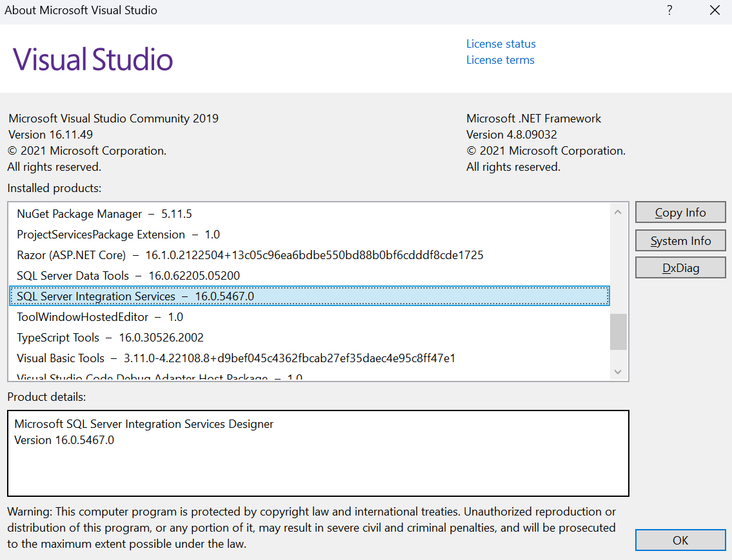Click the Copy Info button

[x=680, y=213]
